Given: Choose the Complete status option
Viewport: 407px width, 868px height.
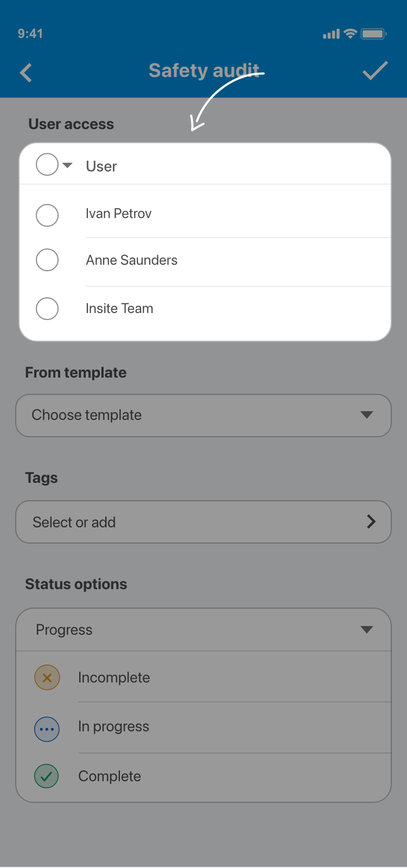Looking at the screenshot, I should (x=110, y=776).
